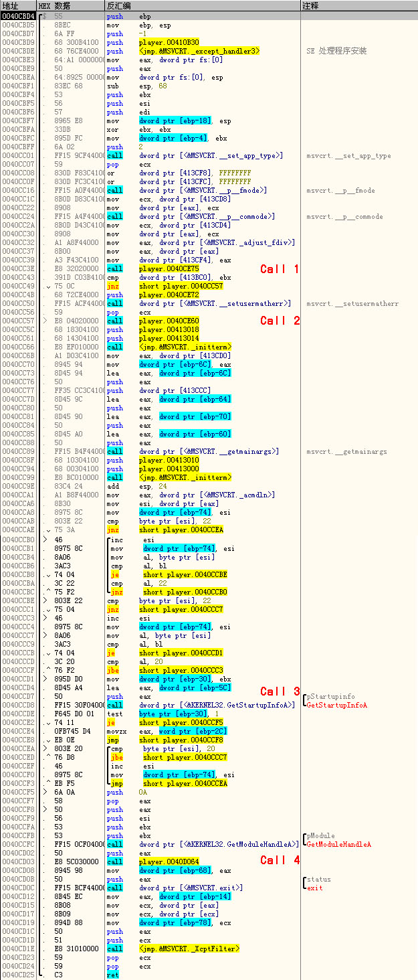Viewport: 418px width, 980px height.
Task: Select 'jmp short player.0040CCF8' instruction
Action: [x=165, y=740]
